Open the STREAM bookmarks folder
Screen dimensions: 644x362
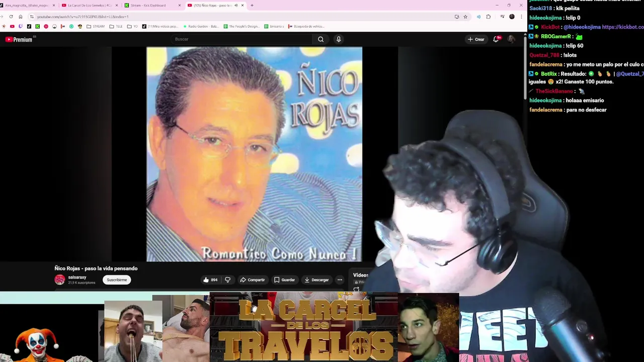point(96,26)
